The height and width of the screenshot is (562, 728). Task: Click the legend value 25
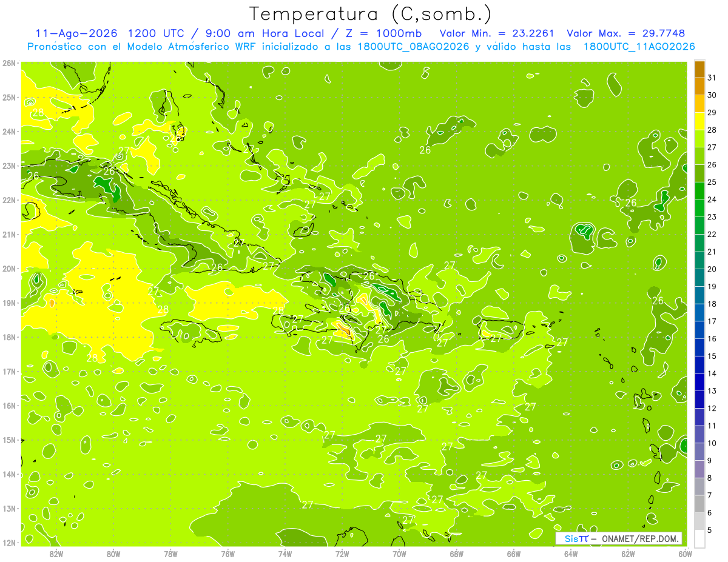tap(712, 182)
